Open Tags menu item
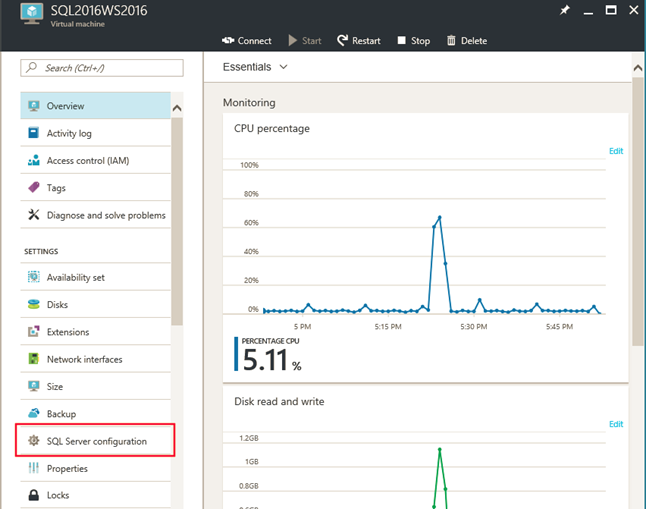The image size is (646, 509). pos(96,188)
